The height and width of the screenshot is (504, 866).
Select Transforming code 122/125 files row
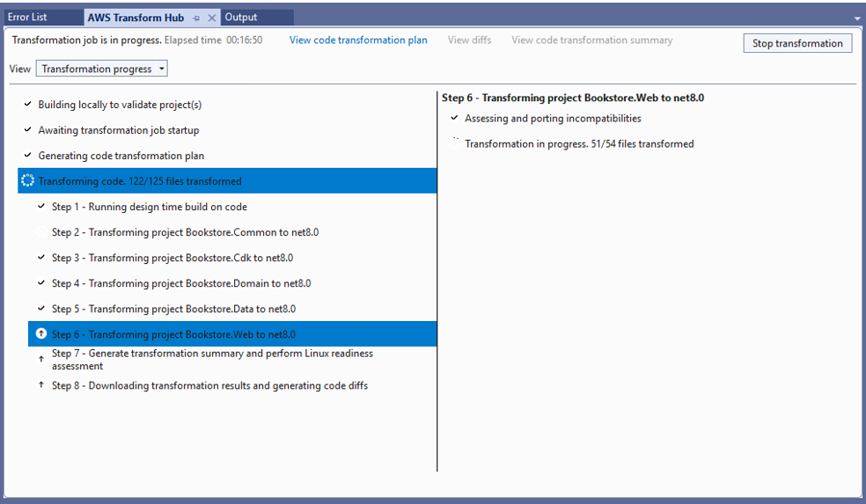[227, 181]
